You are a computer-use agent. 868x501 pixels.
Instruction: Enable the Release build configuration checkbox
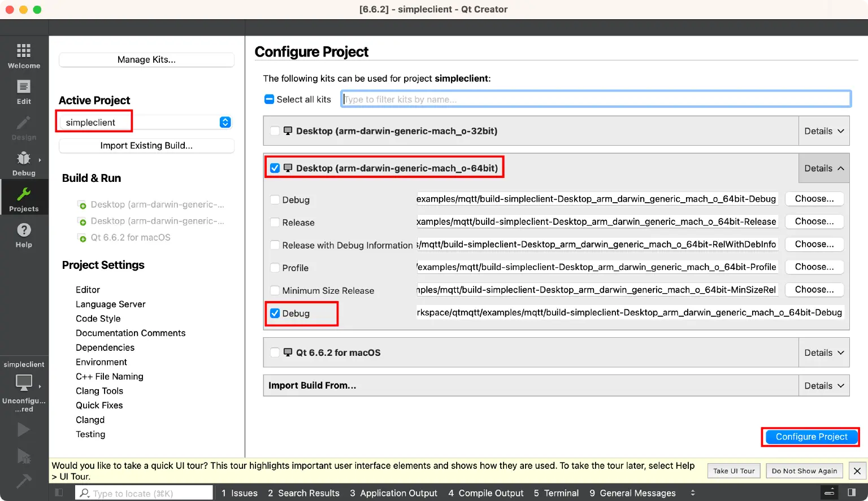[275, 223]
